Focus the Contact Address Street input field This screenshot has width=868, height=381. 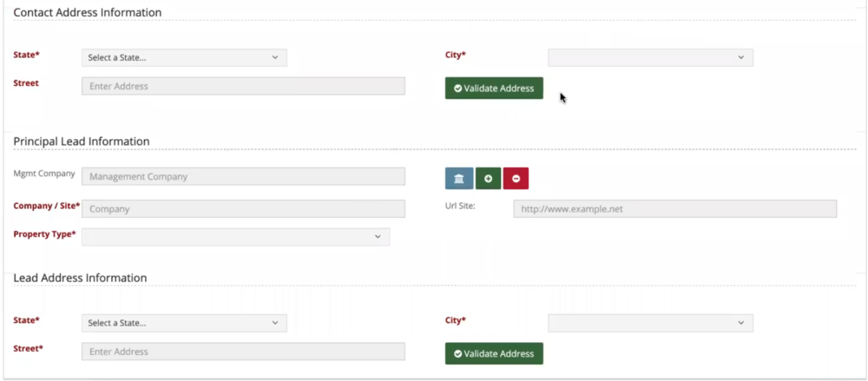[243, 87]
